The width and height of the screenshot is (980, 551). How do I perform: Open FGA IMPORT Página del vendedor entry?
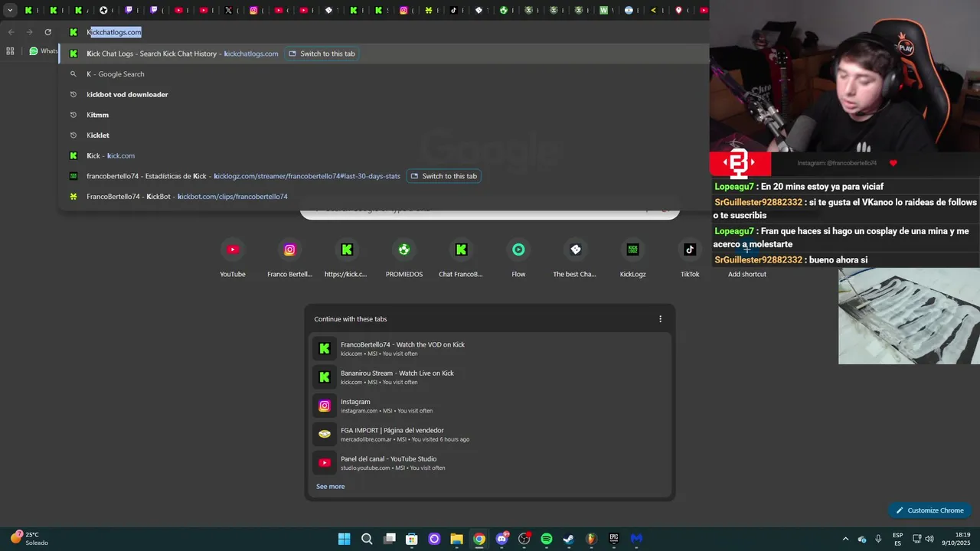[490, 434]
